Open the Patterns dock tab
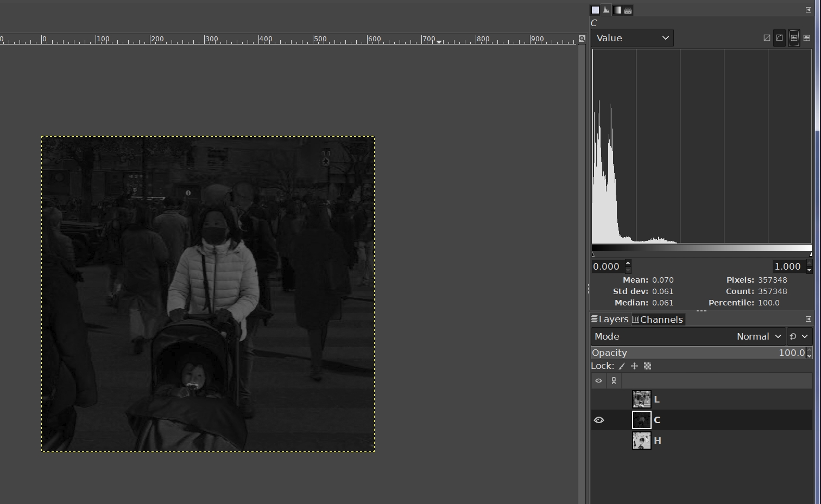The width and height of the screenshot is (821, 504). (x=628, y=10)
